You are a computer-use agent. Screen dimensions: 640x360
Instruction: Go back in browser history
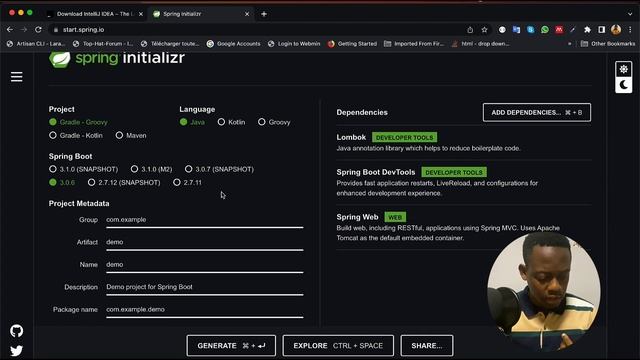tap(10, 29)
